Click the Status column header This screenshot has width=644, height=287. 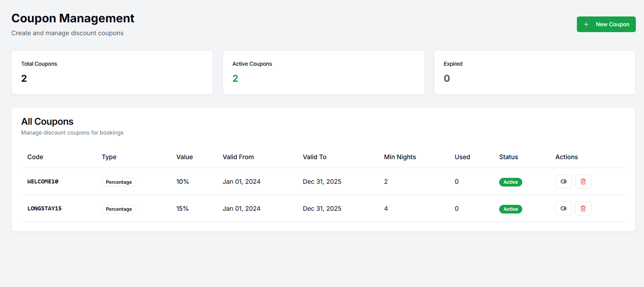point(508,157)
